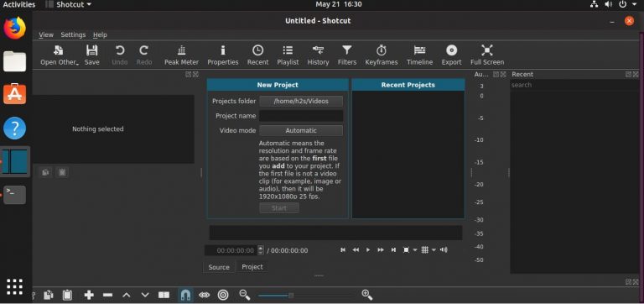Launch Firefox from the dock

click(x=15, y=28)
